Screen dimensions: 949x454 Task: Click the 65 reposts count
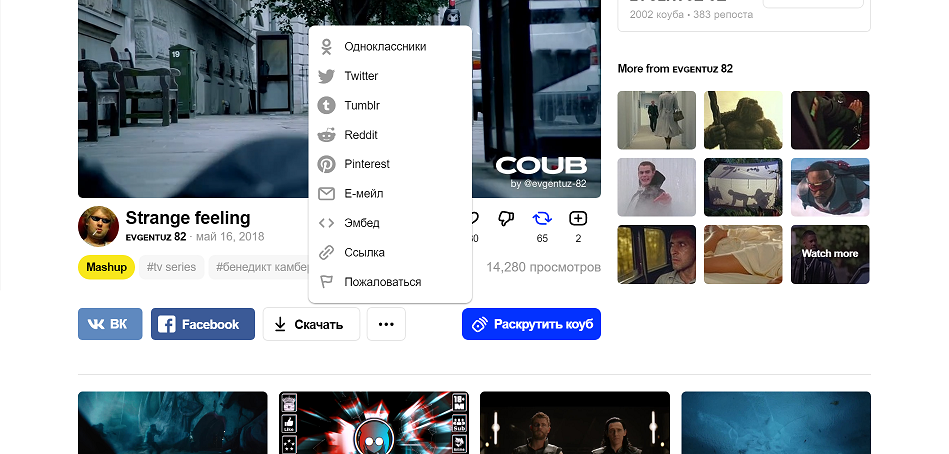(x=542, y=239)
